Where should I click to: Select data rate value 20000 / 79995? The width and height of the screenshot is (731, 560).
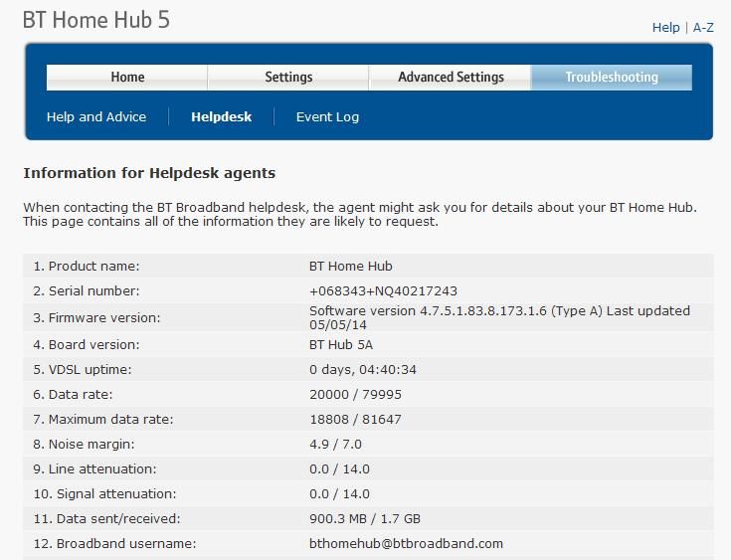(x=355, y=395)
